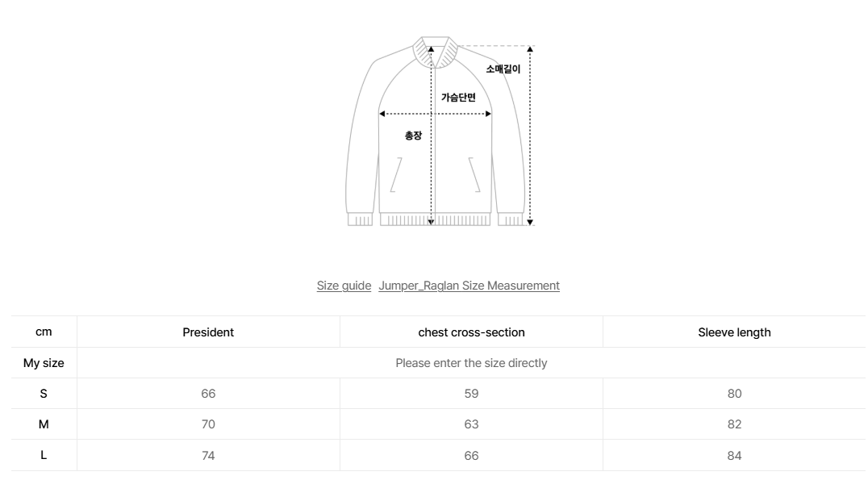The height and width of the screenshot is (480, 868).
Task: Click the size S sleeve length value 80
Action: coord(734,394)
